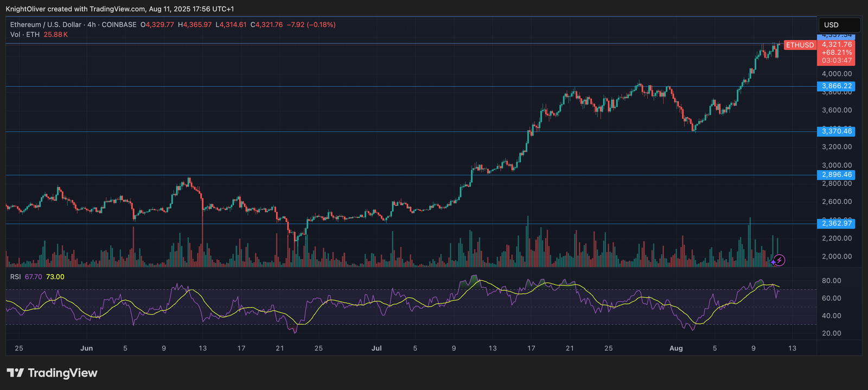Click the 3,370.46 horizontal line price label

point(836,131)
